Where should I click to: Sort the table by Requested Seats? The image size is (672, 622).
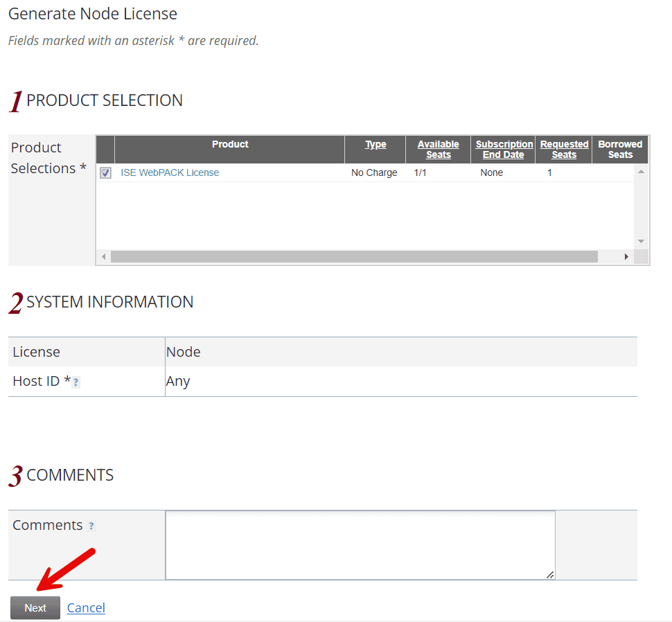[563, 149]
